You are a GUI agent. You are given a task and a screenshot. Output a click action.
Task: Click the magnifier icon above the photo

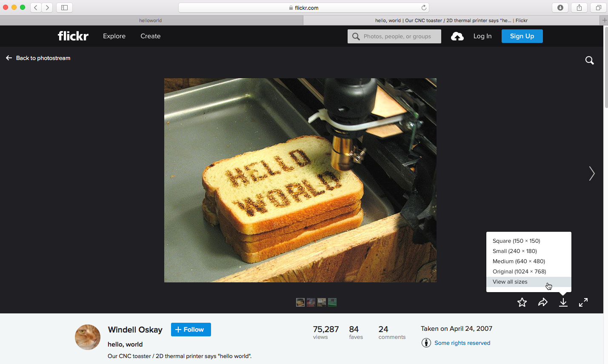589,60
